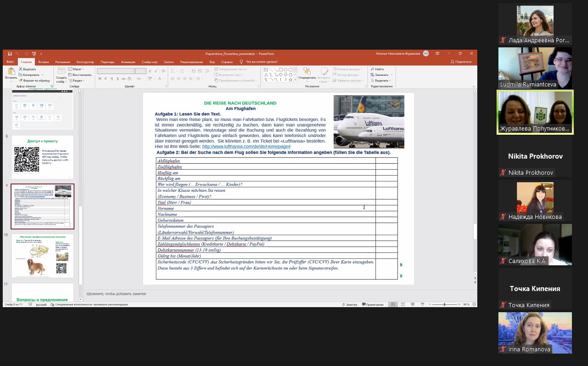Open the Слайд-шоу tab

(x=150, y=62)
